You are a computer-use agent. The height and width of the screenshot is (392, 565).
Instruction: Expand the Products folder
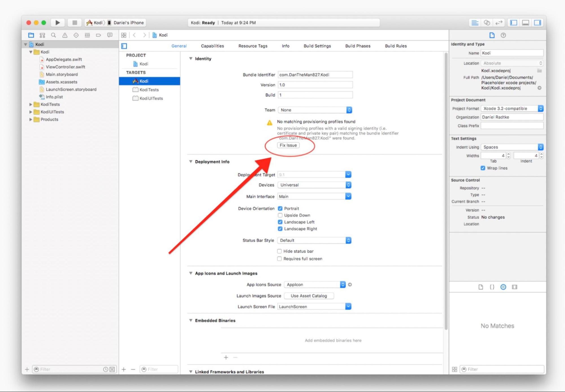31,119
